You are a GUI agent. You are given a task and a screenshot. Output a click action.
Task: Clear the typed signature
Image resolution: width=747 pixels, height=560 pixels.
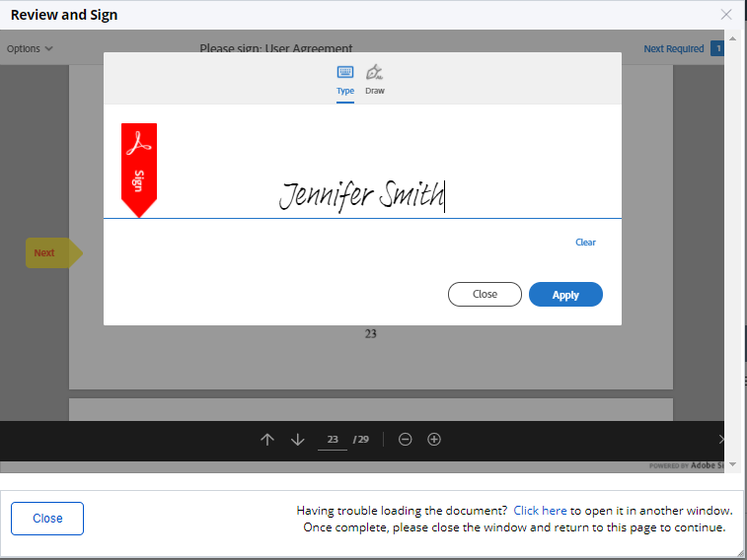[585, 243]
